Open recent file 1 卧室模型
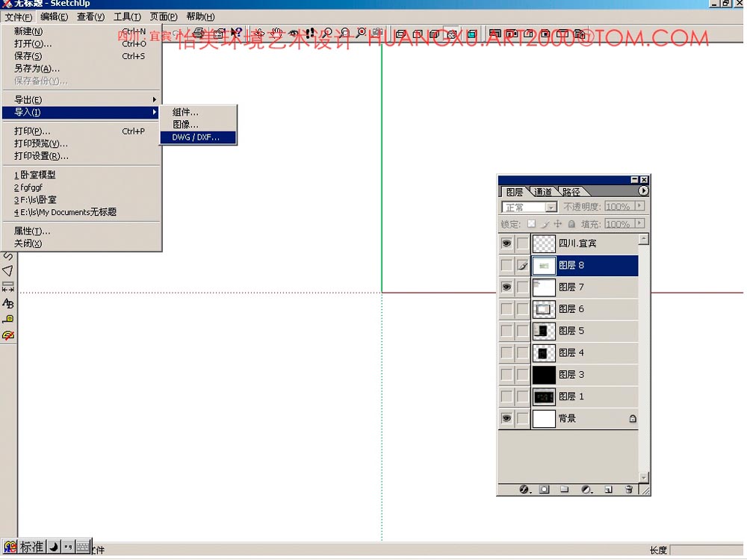747x560 pixels. click(81, 175)
